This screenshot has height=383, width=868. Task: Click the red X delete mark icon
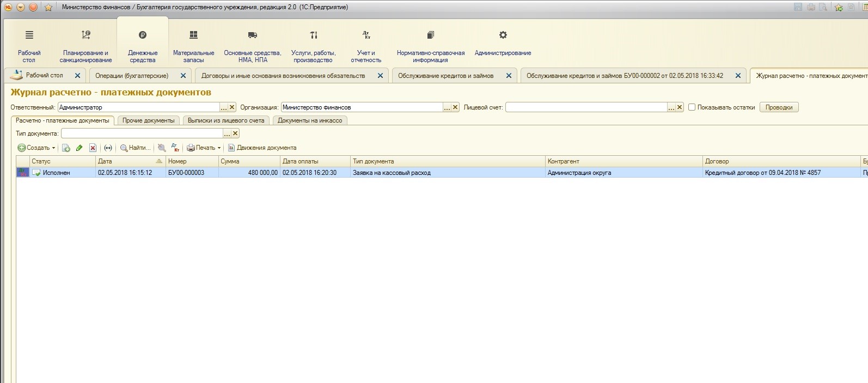tap(93, 148)
